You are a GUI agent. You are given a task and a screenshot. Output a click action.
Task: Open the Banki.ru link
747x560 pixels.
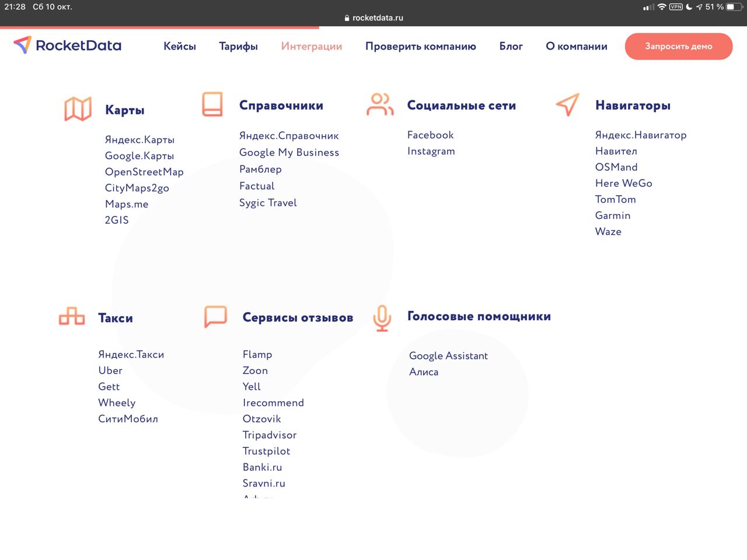coord(262,467)
